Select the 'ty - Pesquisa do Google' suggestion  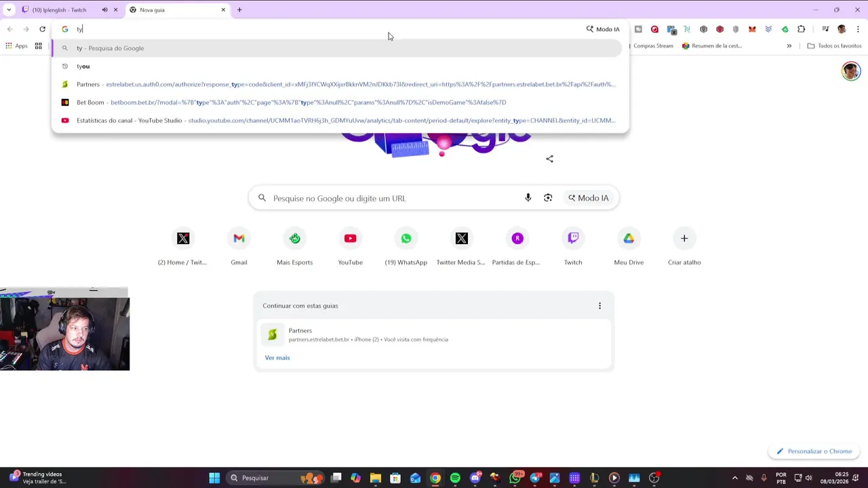(x=337, y=48)
